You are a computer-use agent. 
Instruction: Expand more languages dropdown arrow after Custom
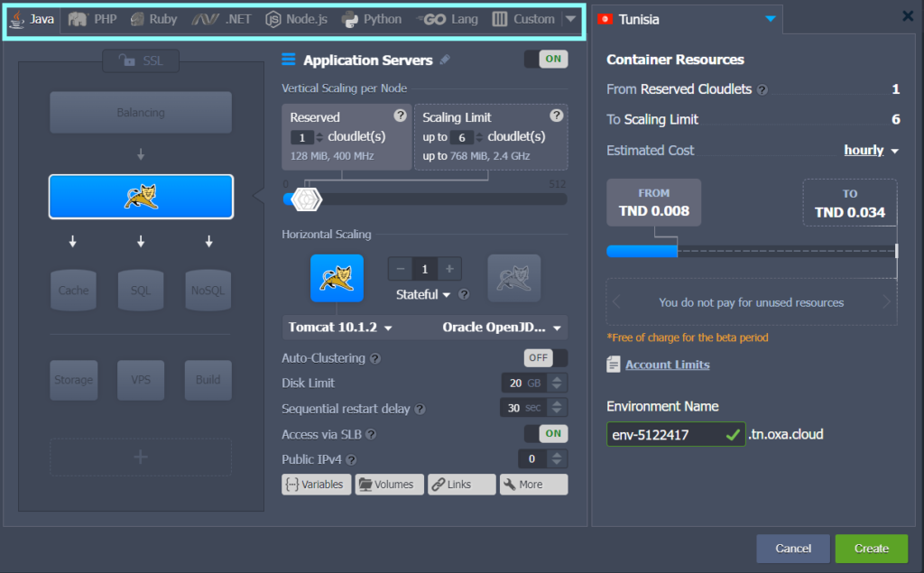click(570, 19)
